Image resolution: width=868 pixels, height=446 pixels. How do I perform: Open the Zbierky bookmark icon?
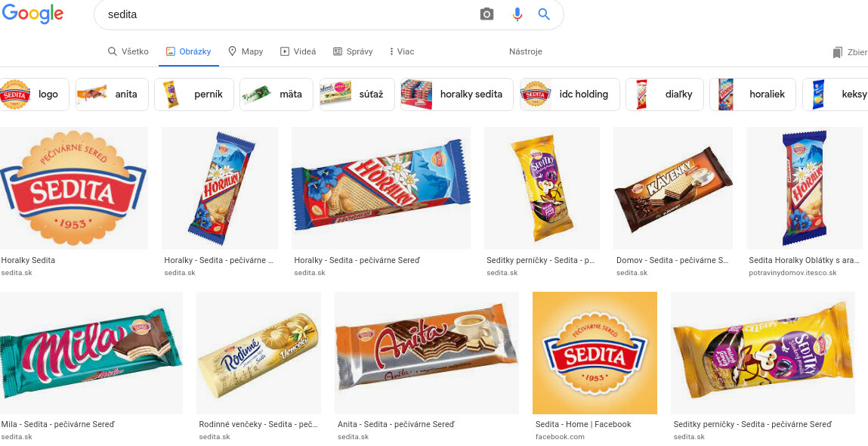(x=837, y=52)
